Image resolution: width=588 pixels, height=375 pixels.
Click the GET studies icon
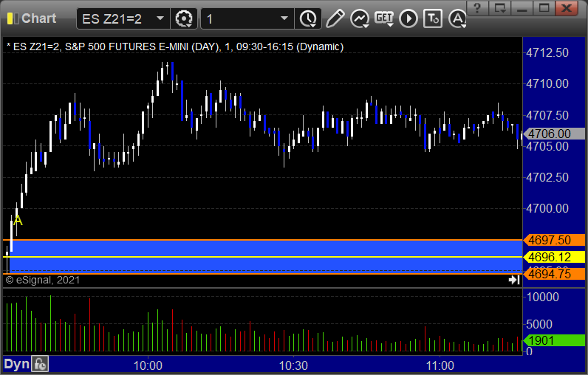click(x=384, y=18)
